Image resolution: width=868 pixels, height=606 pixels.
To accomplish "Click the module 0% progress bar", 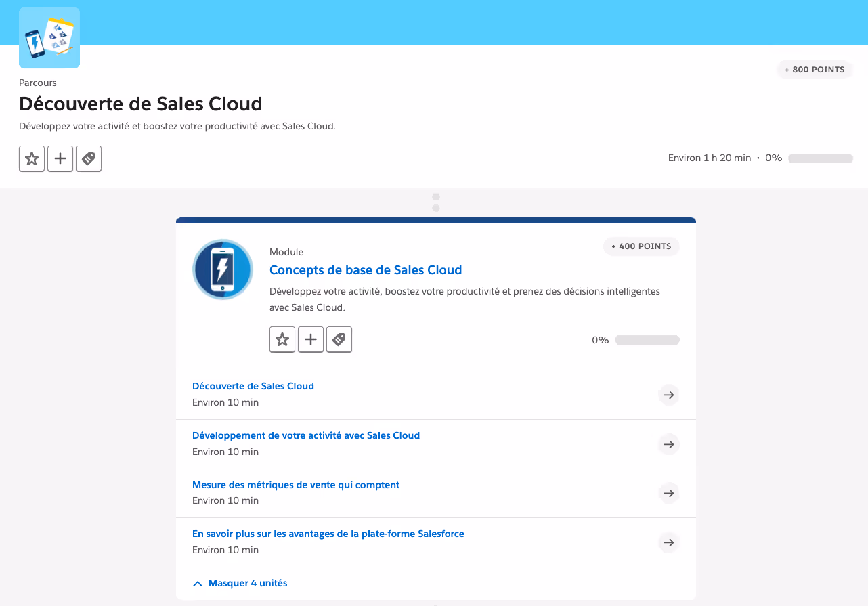I will click(647, 340).
